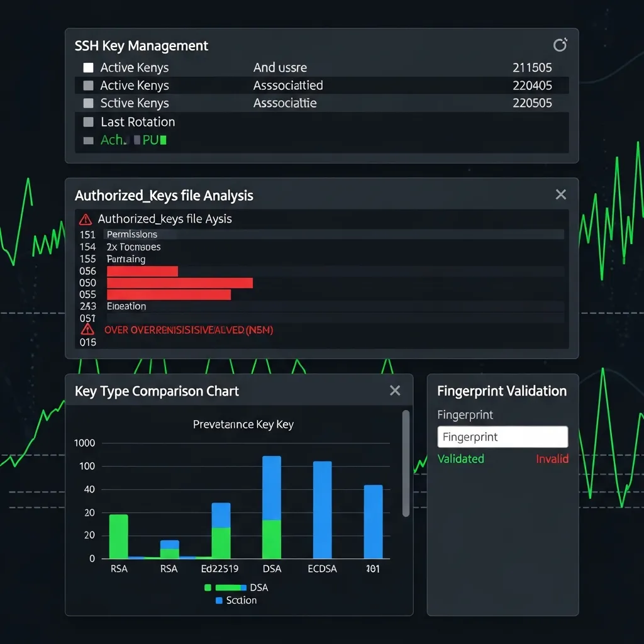Toggle the checkbox beside the first Active Kenys row
Image resolution: width=644 pixels, height=644 pixels.
pos(88,67)
